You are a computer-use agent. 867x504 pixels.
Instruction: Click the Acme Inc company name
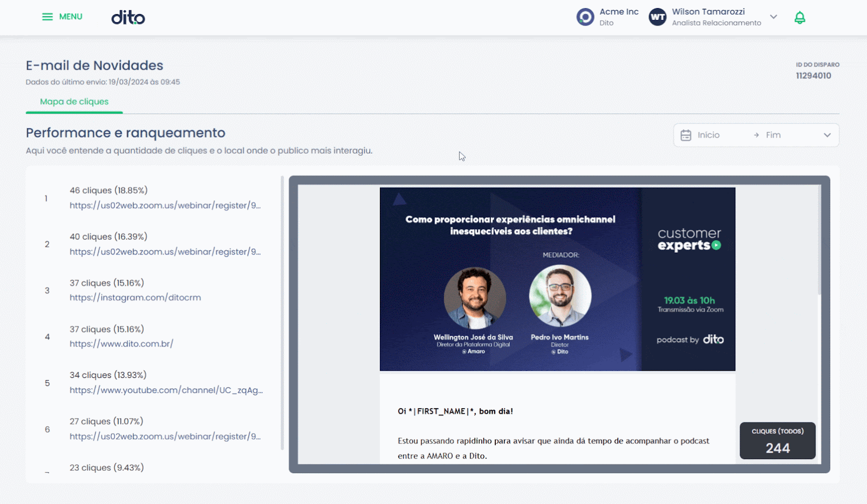(619, 12)
